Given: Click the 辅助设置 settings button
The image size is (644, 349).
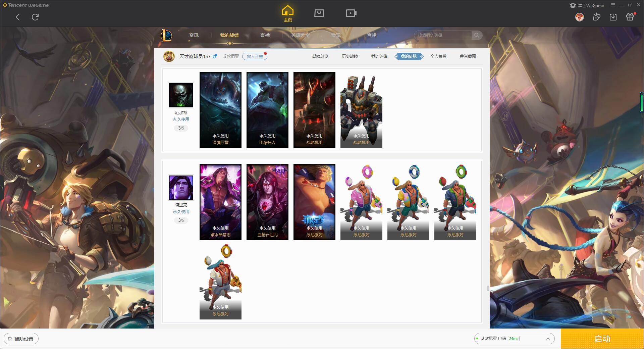Looking at the screenshot, I should click(x=21, y=339).
